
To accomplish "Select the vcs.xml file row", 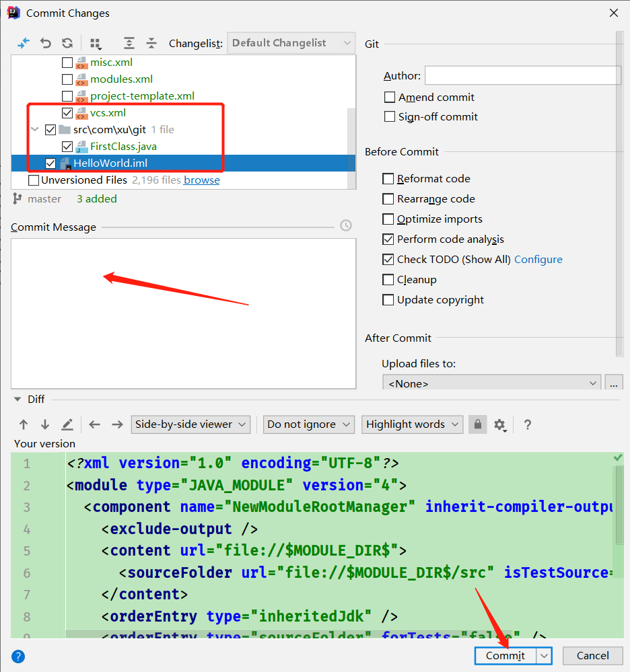I will tap(184, 113).
